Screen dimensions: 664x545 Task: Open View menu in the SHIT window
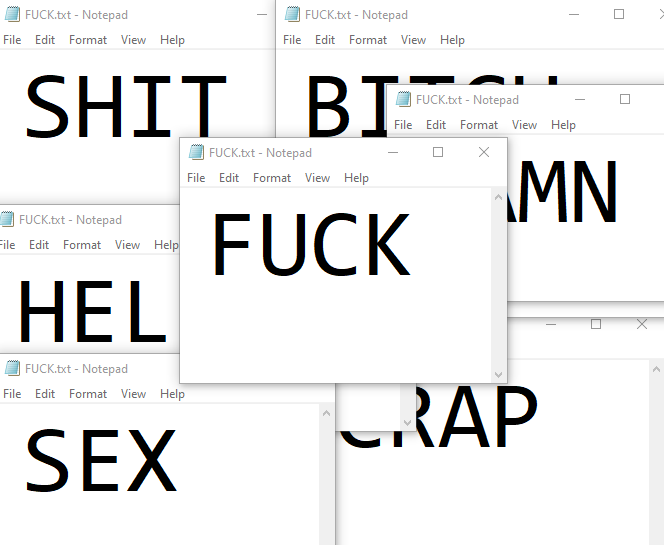[x=133, y=40]
